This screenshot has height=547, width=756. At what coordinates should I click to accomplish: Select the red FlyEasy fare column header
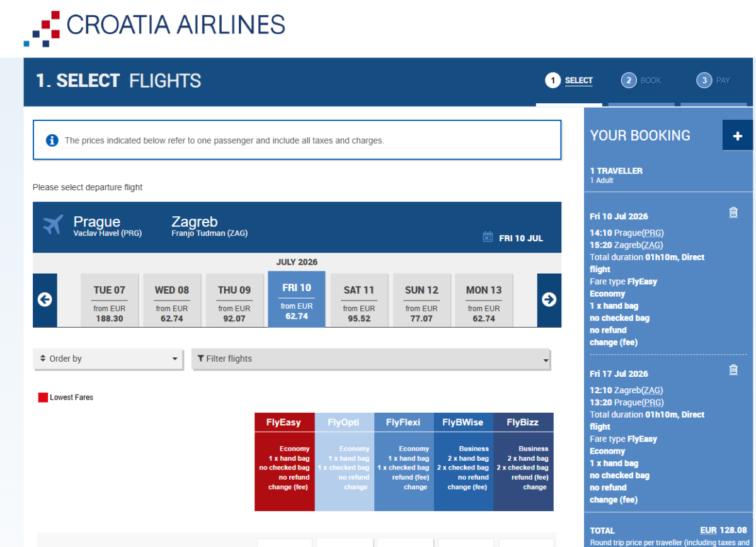283,422
